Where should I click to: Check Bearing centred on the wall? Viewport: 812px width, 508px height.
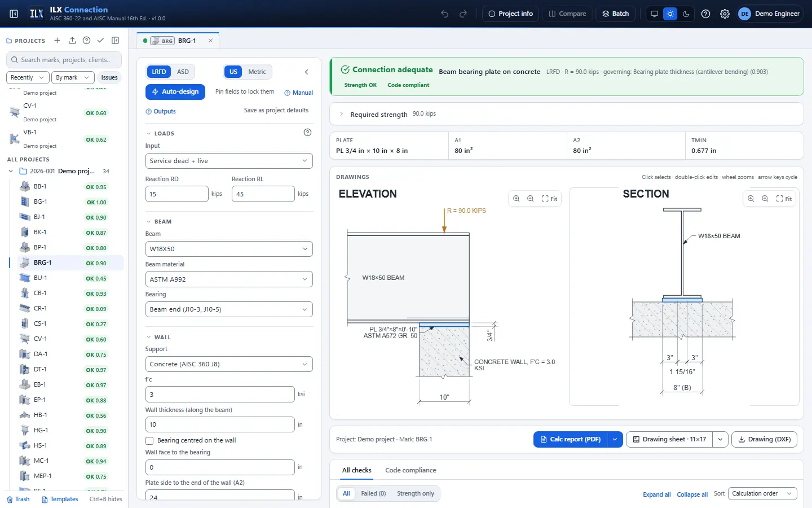tap(149, 441)
